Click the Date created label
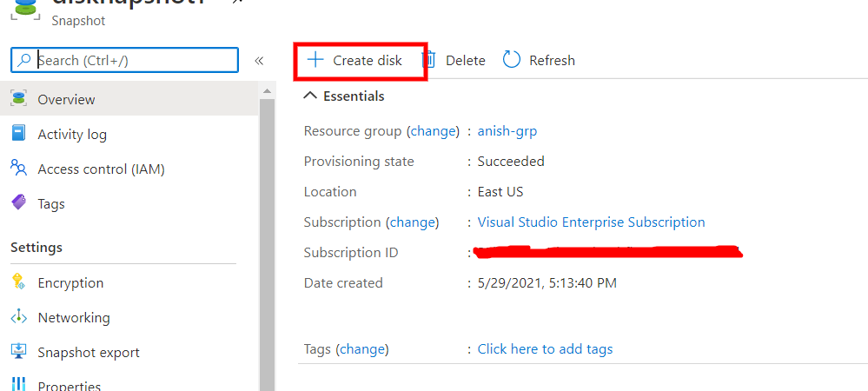This screenshot has width=868, height=391. (343, 283)
